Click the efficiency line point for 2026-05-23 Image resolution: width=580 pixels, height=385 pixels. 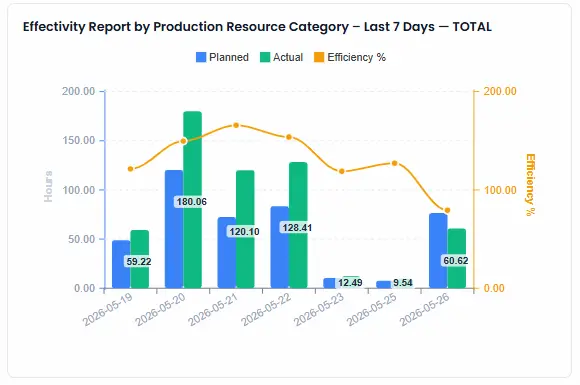pyautogui.click(x=342, y=171)
